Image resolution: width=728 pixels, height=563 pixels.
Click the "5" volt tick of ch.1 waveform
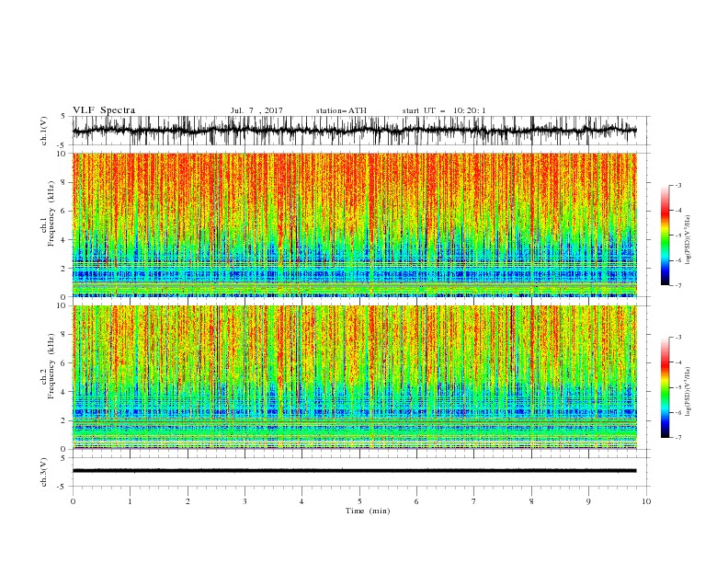(63, 117)
